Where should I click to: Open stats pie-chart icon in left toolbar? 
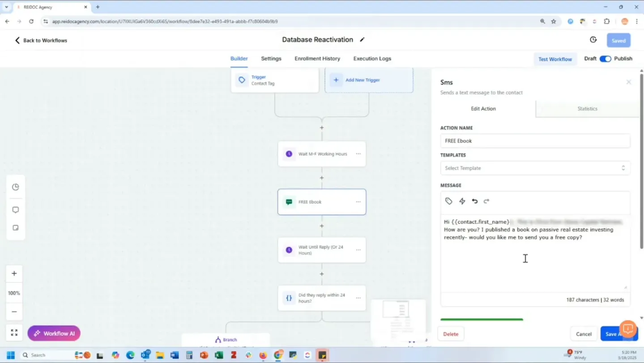coord(16,187)
